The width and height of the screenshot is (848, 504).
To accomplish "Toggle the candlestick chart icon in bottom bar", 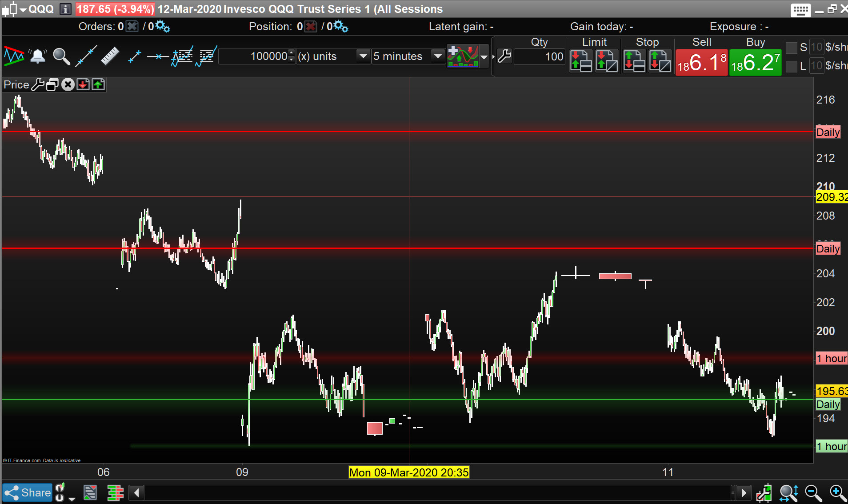I will [x=764, y=493].
